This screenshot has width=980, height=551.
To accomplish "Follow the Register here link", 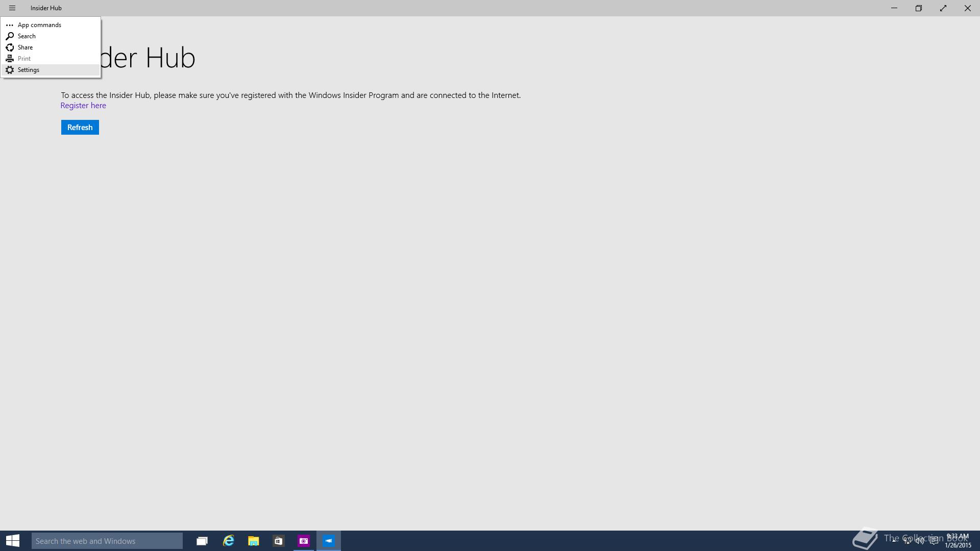I will click(x=83, y=106).
